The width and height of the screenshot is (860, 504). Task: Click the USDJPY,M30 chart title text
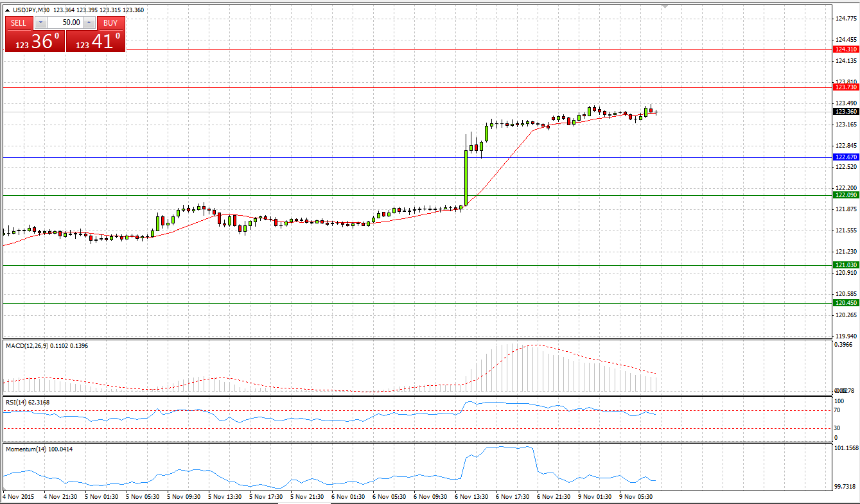pyautogui.click(x=31, y=10)
